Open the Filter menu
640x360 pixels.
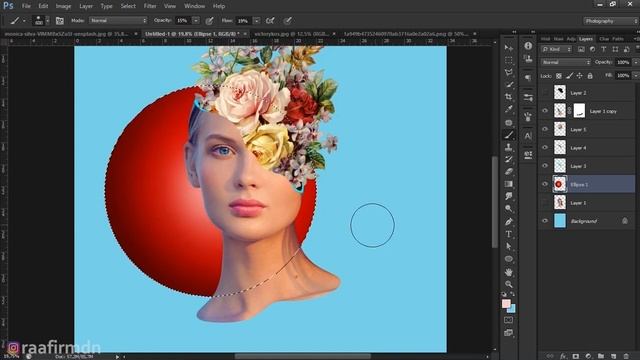click(x=150, y=6)
